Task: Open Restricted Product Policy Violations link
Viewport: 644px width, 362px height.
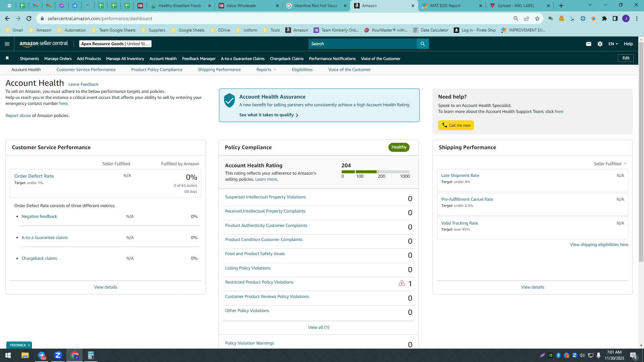Action: pyautogui.click(x=259, y=282)
